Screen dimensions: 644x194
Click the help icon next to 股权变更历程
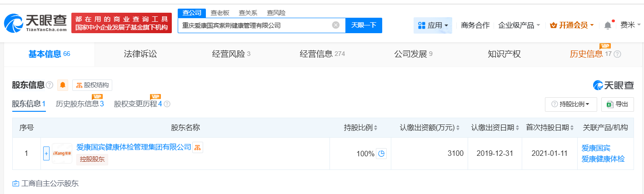pos(167,104)
